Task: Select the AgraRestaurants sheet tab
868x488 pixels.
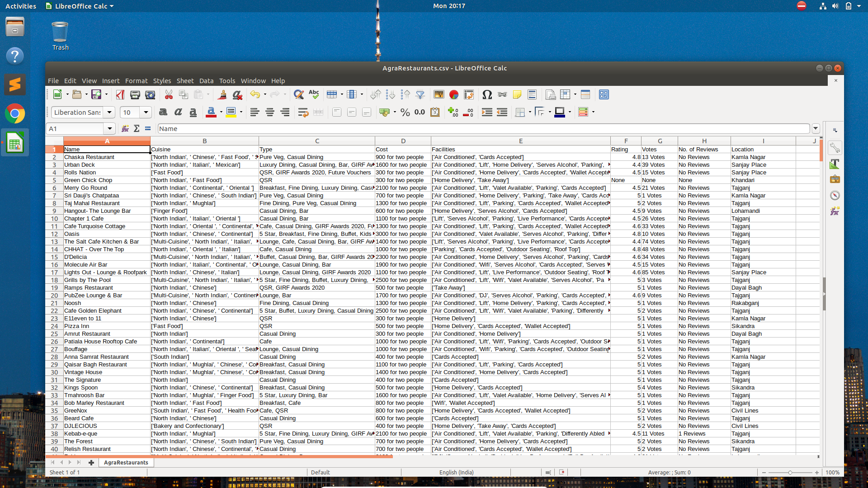Action: (x=126, y=462)
